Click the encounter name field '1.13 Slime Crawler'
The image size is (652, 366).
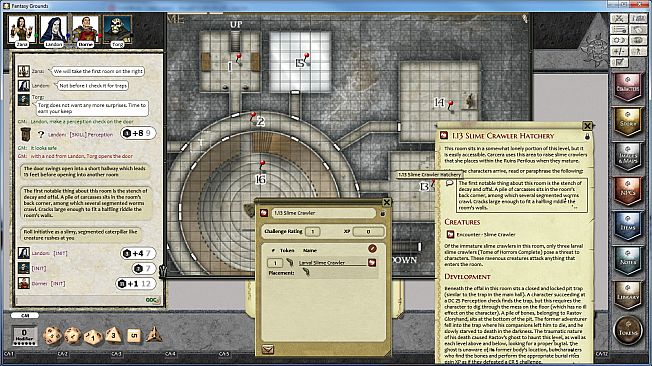[324, 213]
